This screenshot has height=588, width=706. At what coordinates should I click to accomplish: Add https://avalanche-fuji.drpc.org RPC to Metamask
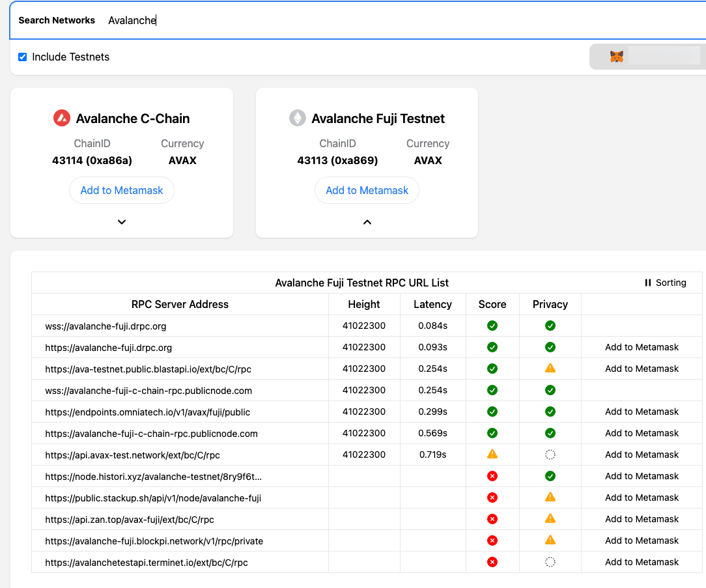(642, 347)
